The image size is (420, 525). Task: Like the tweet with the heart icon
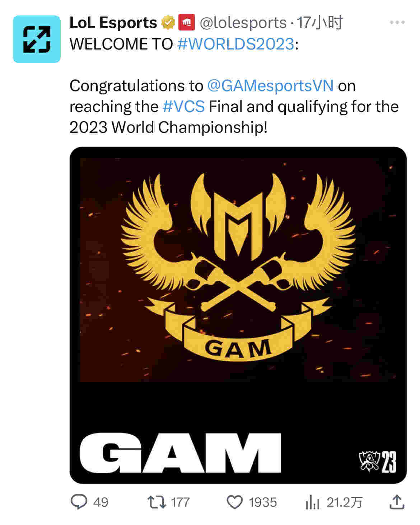[x=235, y=502]
